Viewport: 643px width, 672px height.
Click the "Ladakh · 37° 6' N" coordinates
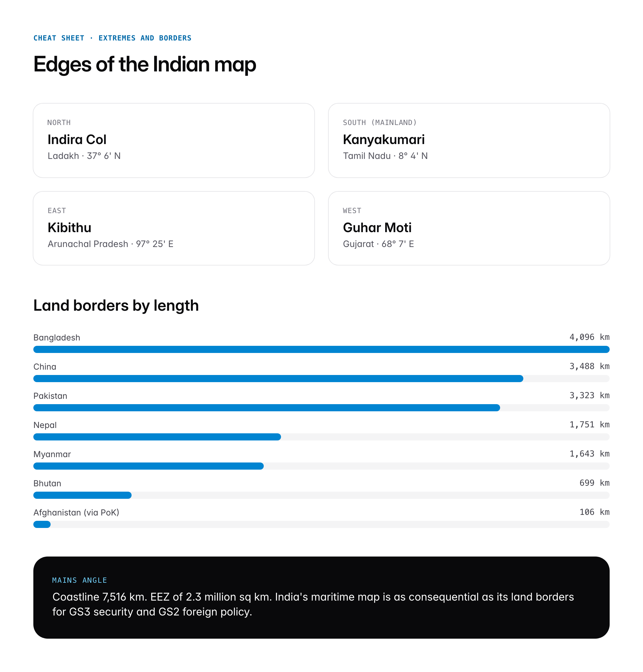[x=84, y=156]
